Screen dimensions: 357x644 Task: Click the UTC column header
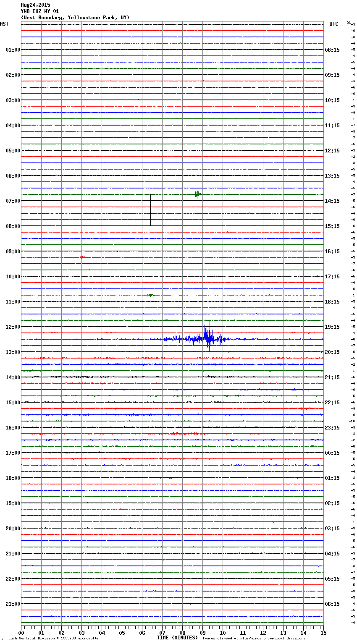[x=333, y=24]
